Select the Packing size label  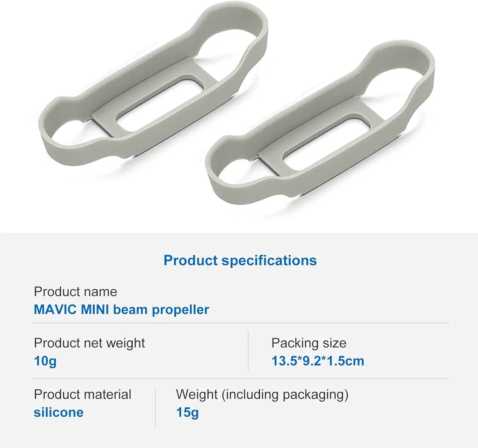(309, 343)
